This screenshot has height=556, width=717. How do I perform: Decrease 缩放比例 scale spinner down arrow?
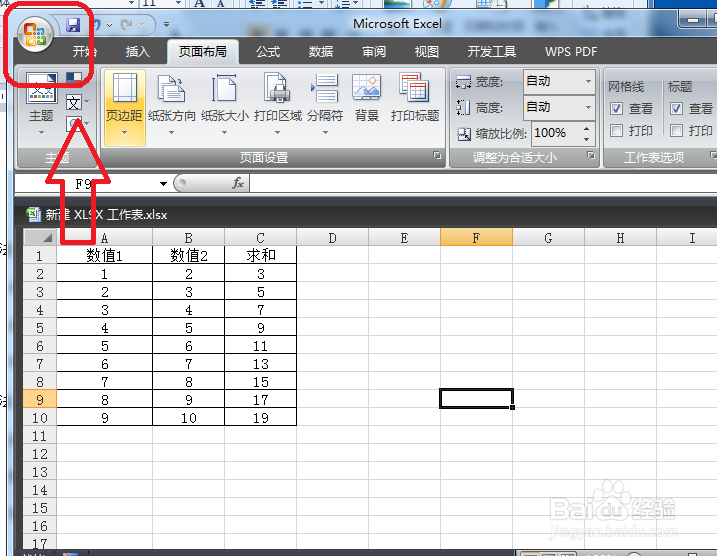coord(587,139)
